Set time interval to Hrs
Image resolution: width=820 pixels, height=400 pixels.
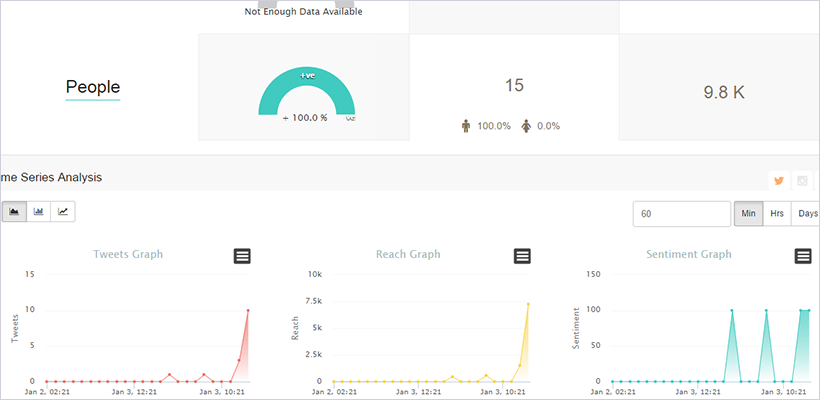click(x=777, y=214)
